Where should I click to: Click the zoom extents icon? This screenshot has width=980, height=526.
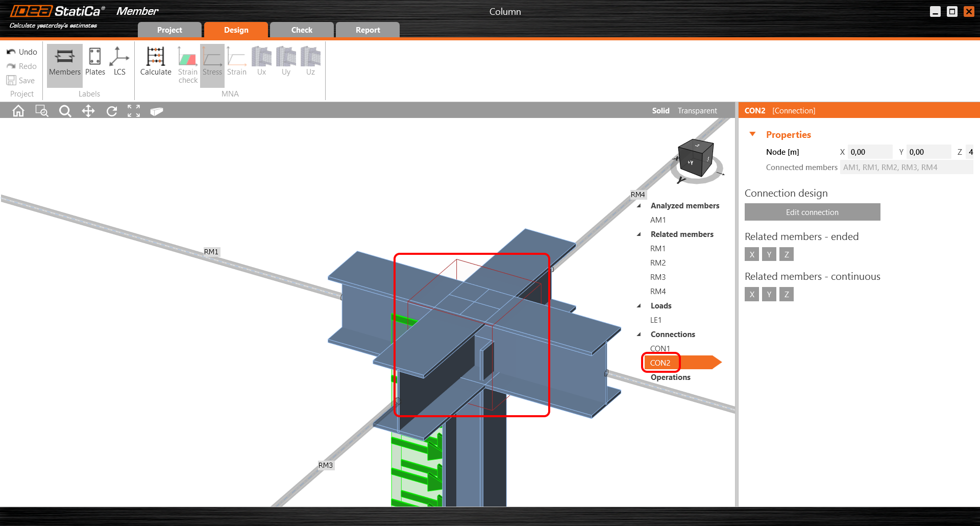(134, 111)
